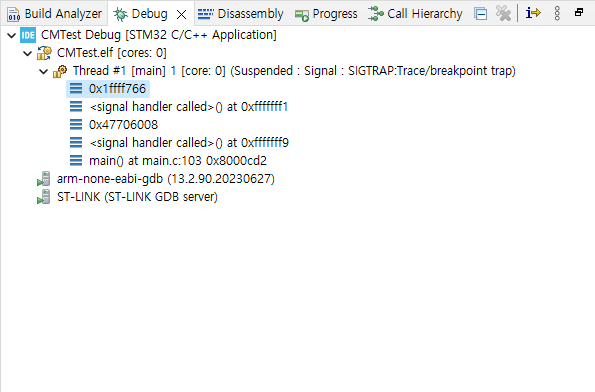Click stack frame icon beside 0x47706008
595x392 pixels.
(x=76, y=124)
